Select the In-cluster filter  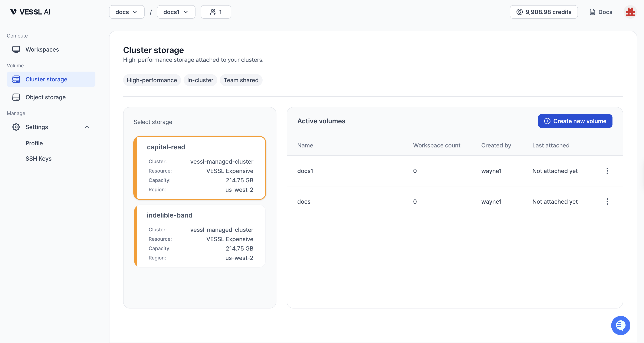(200, 80)
